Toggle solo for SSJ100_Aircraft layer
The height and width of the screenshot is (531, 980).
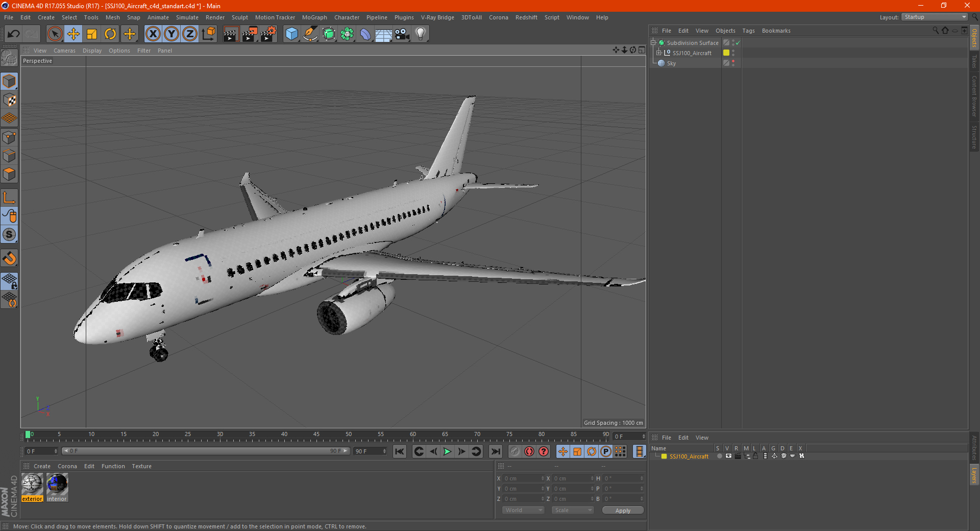[x=719, y=456]
